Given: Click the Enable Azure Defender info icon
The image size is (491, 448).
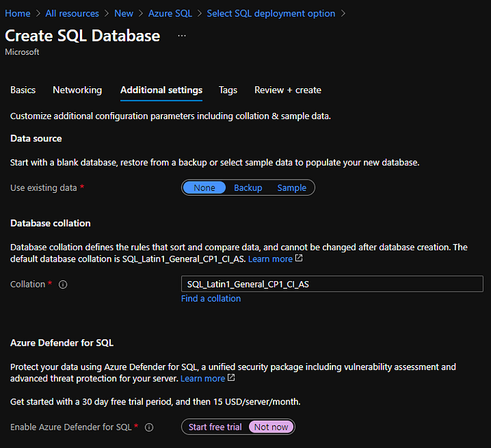Looking at the screenshot, I should tap(149, 428).
